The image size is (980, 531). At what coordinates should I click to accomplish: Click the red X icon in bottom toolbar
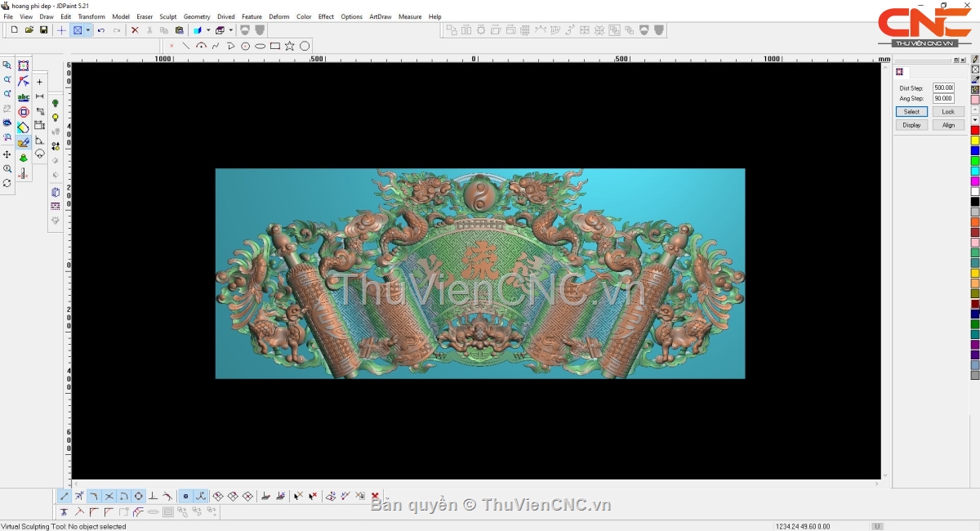[375, 496]
